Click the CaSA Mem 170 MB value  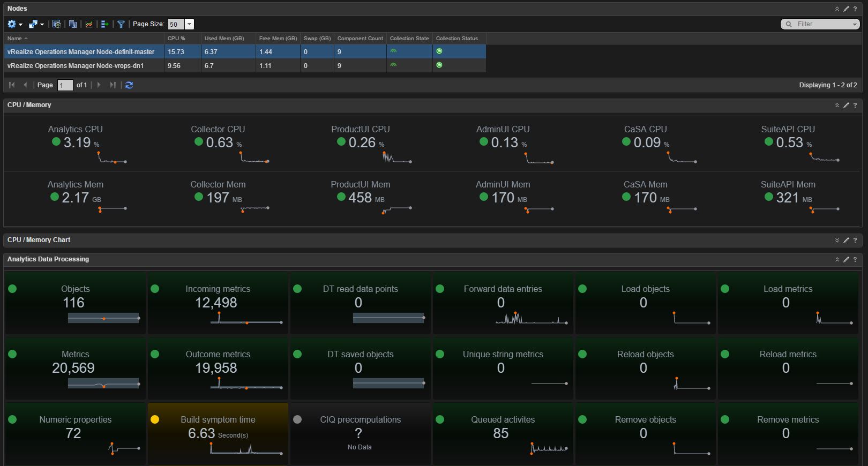[x=652, y=198]
